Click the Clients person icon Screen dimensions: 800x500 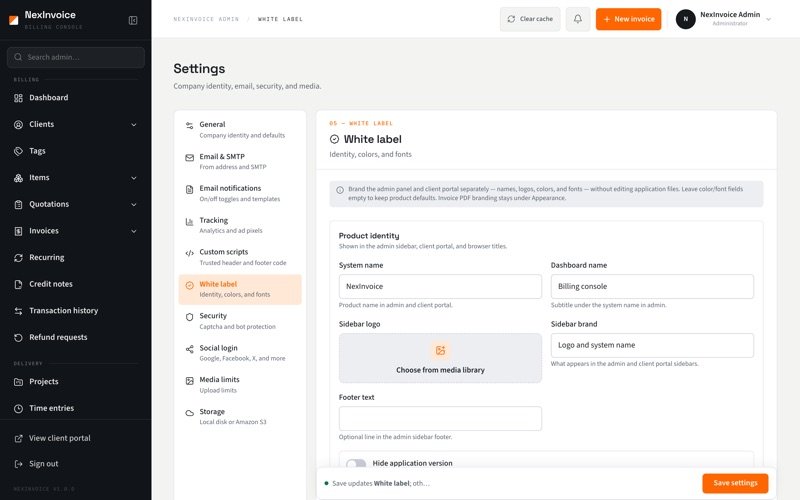coord(18,124)
